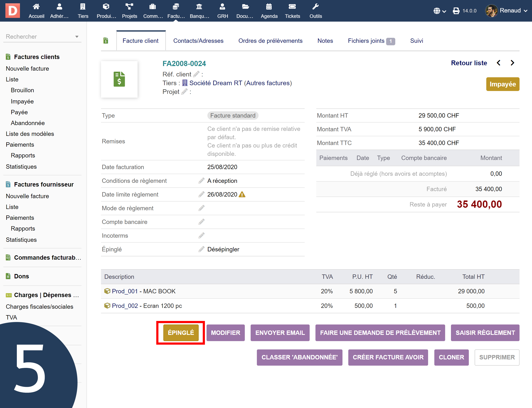
Task: Click Désépingler to unpin invoice
Action: [223, 249]
